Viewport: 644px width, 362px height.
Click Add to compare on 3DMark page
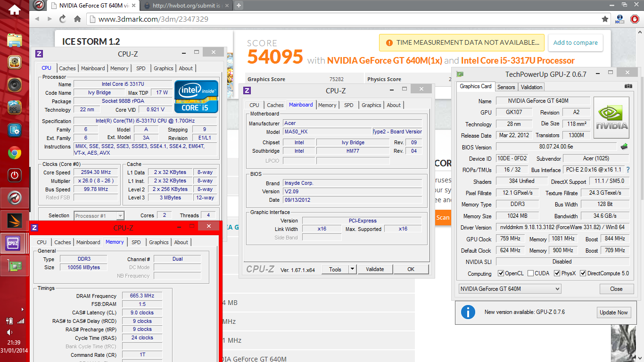click(x=575, y=42)
